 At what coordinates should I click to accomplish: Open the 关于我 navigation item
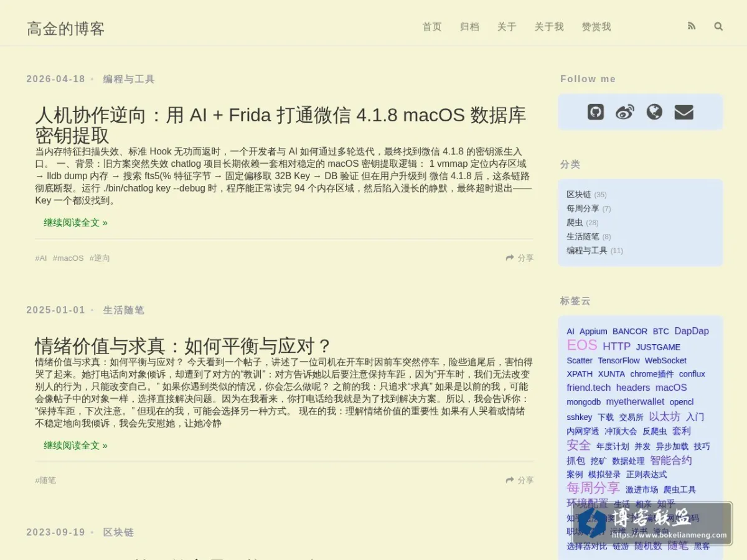(549, 27)
